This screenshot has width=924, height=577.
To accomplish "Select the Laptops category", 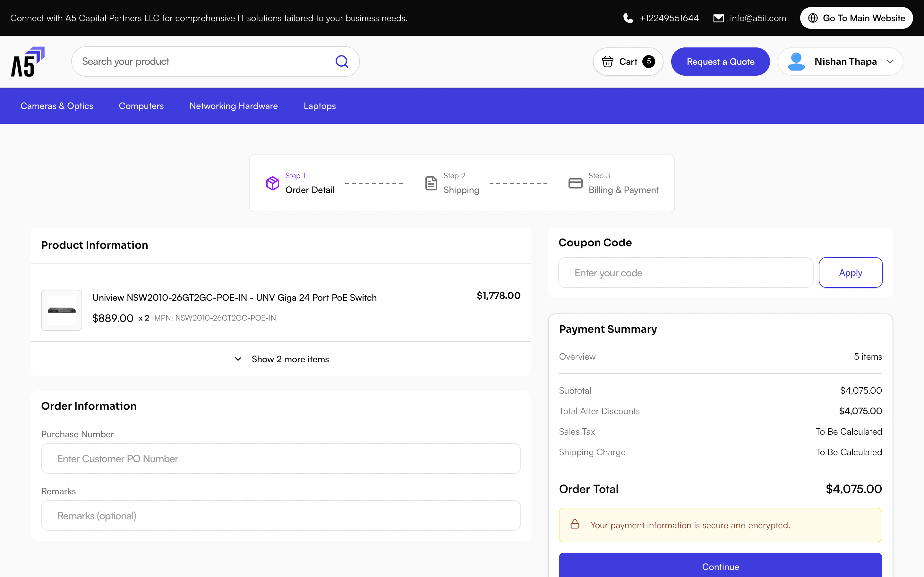I will click(x=320, y=106).
